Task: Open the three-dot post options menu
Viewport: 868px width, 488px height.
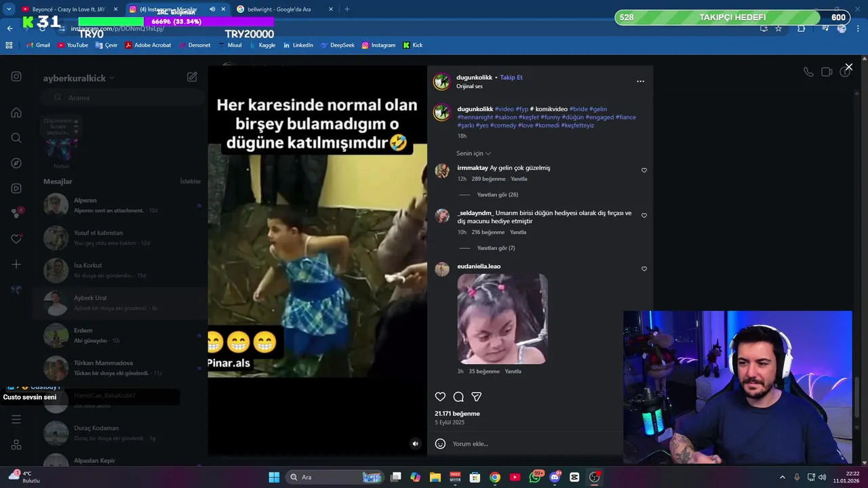Action: [640, 81]
